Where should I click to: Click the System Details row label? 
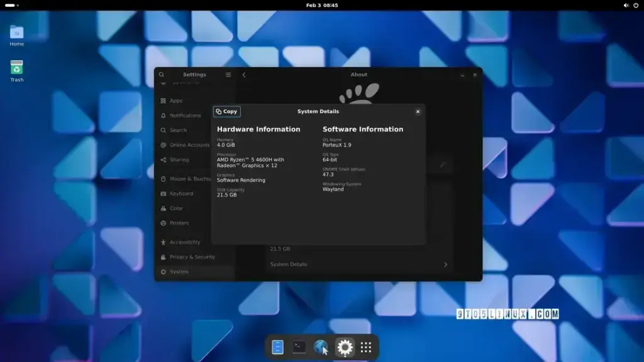point(288,265)
